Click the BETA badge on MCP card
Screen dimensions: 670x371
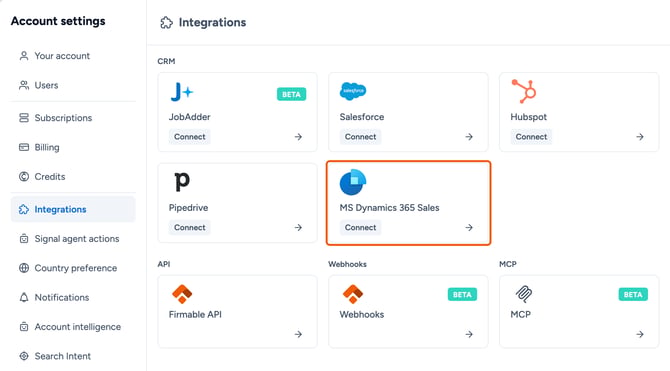(633, 294)
